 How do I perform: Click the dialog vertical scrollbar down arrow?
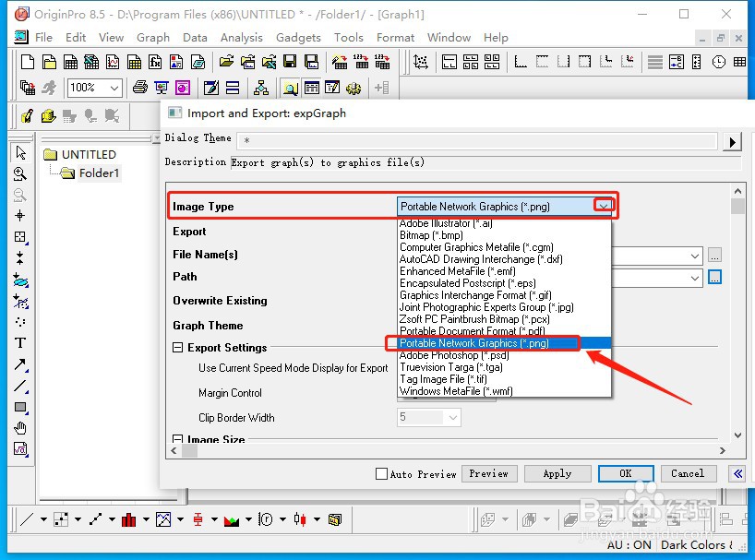point(737,435)
